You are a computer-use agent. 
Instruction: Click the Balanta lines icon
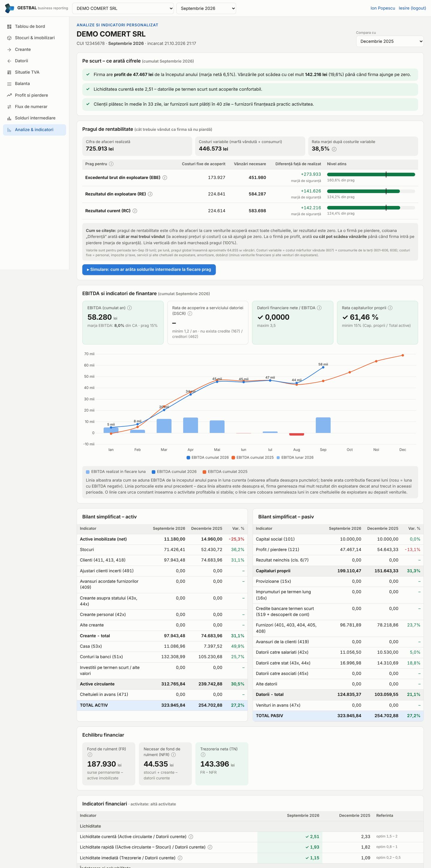tap(9, 84)
